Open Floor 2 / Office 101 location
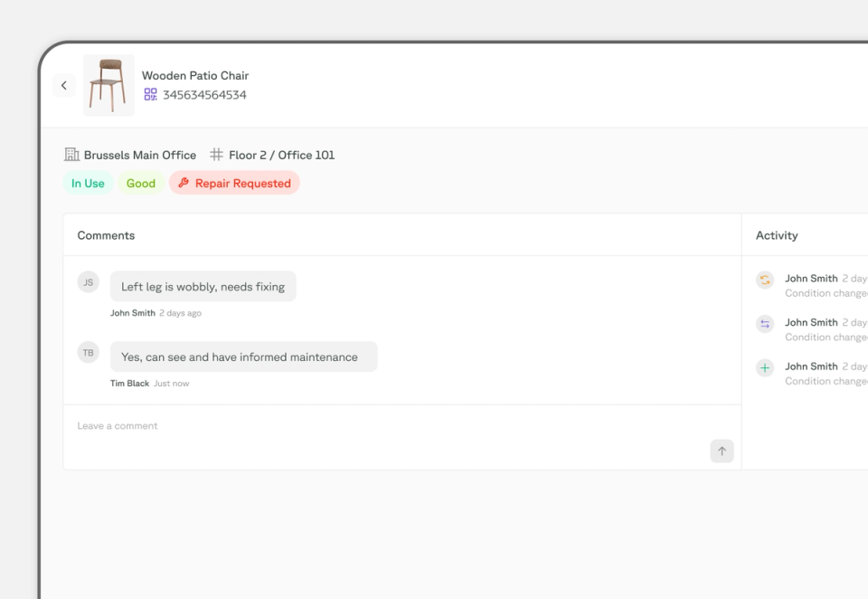The width and height of the screenshot is (868, 599). [282, 155]
